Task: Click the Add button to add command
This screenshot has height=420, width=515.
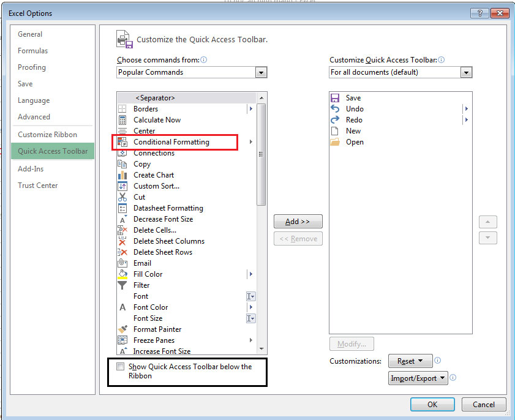Action: pyautogui.click(x=298, y=221)
